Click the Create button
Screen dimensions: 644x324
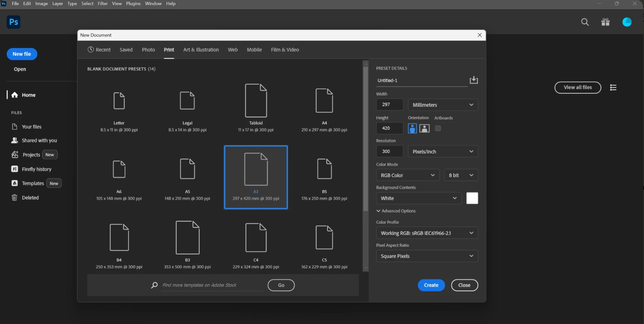(x=431, y=285)
